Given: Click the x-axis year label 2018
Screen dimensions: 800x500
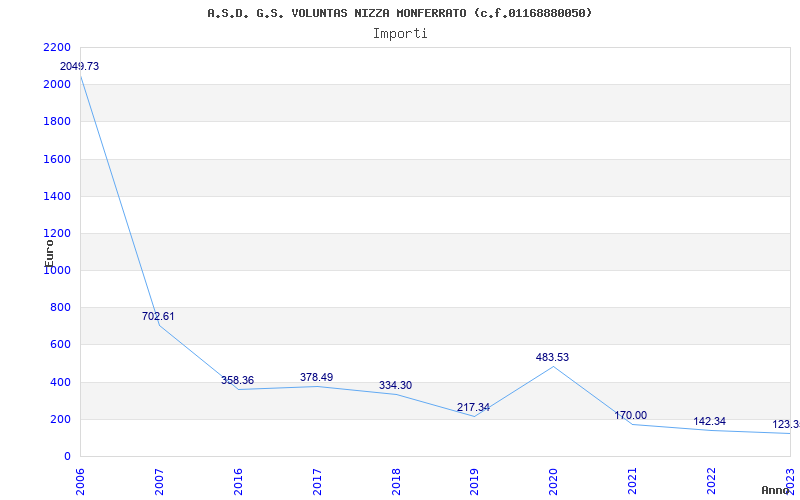Looking at the screenshot, I should pyautogui.click(x=396, y=482).
